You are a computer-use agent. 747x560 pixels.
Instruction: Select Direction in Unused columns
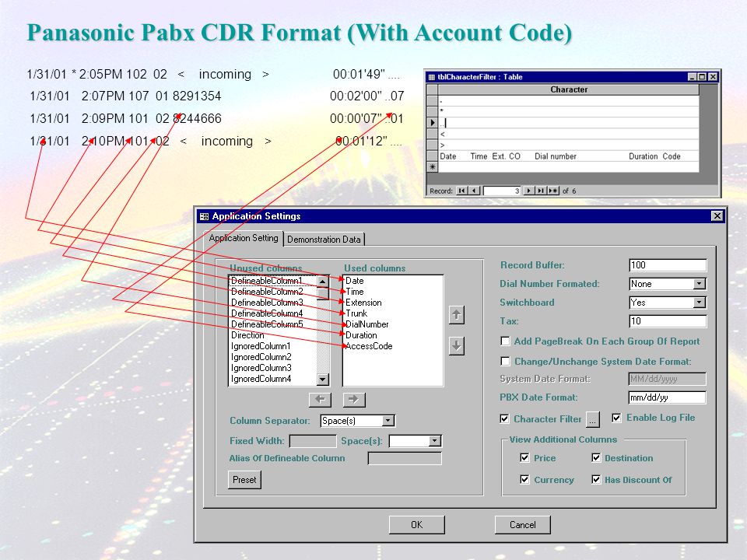[272, 335]
